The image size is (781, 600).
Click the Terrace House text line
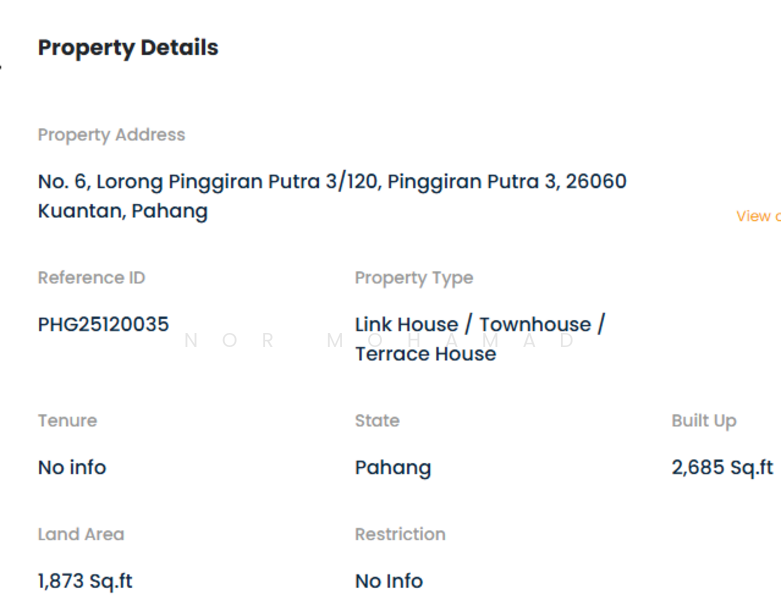point(425,354)
